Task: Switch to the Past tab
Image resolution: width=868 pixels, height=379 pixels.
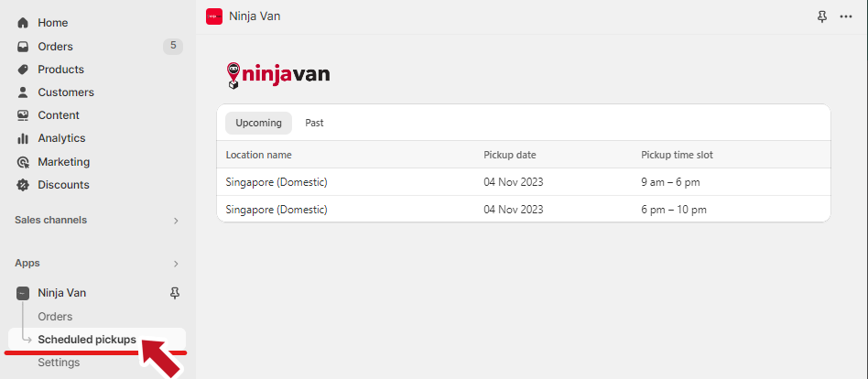Action: pos(314,123)
